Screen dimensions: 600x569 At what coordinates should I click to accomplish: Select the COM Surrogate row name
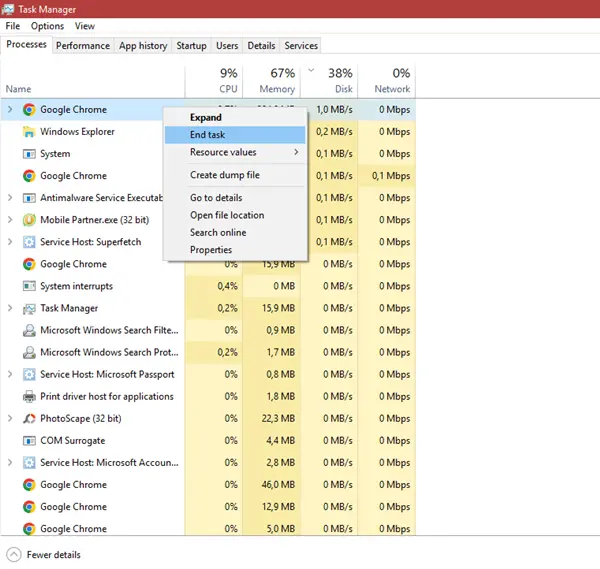(x=73, y=441)
